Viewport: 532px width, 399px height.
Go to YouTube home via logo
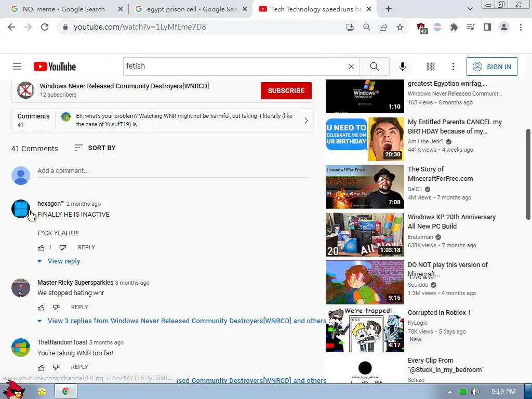coord(55,66)
